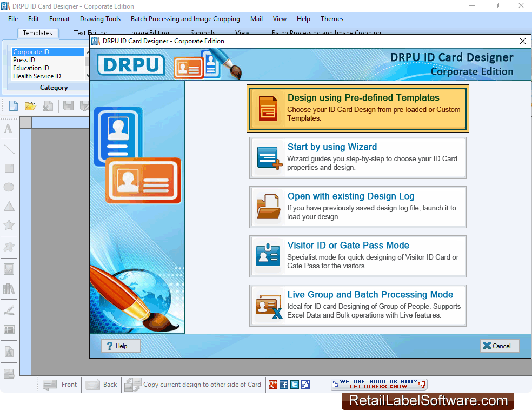Open the Themes menu
Viewport: 532px width, 410px height.
click(x=331, y=19)
